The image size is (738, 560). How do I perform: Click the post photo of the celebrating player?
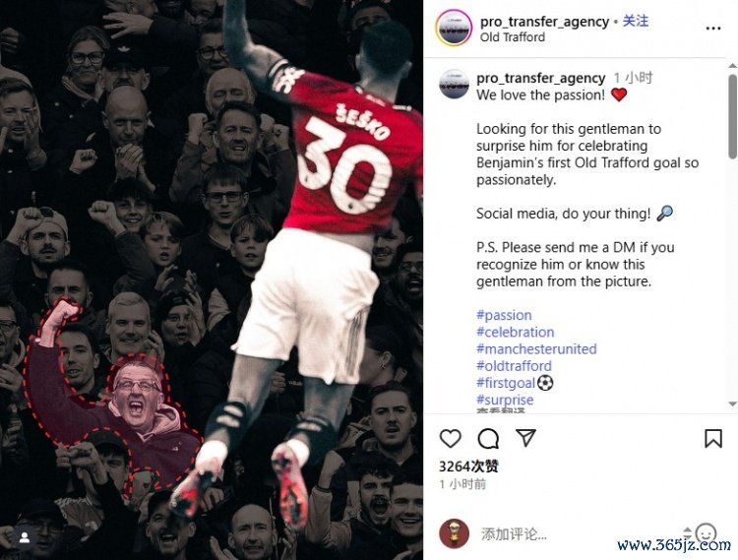212,280
